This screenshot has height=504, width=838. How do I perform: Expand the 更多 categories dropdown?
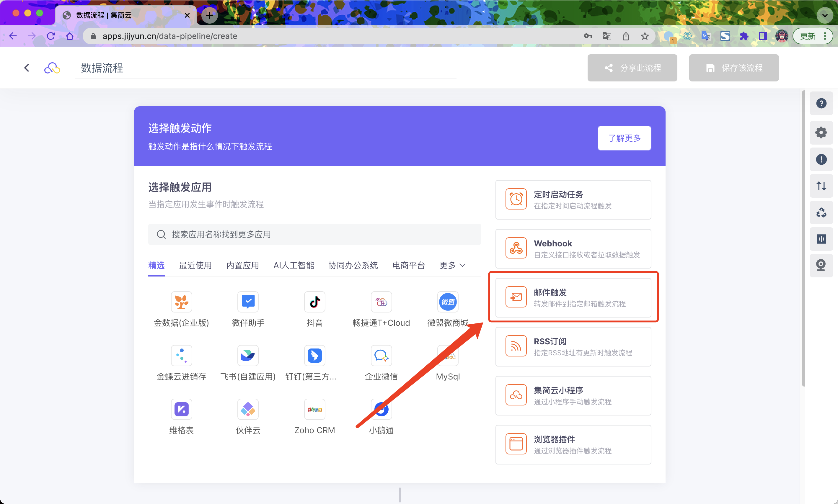click(452, 265)
